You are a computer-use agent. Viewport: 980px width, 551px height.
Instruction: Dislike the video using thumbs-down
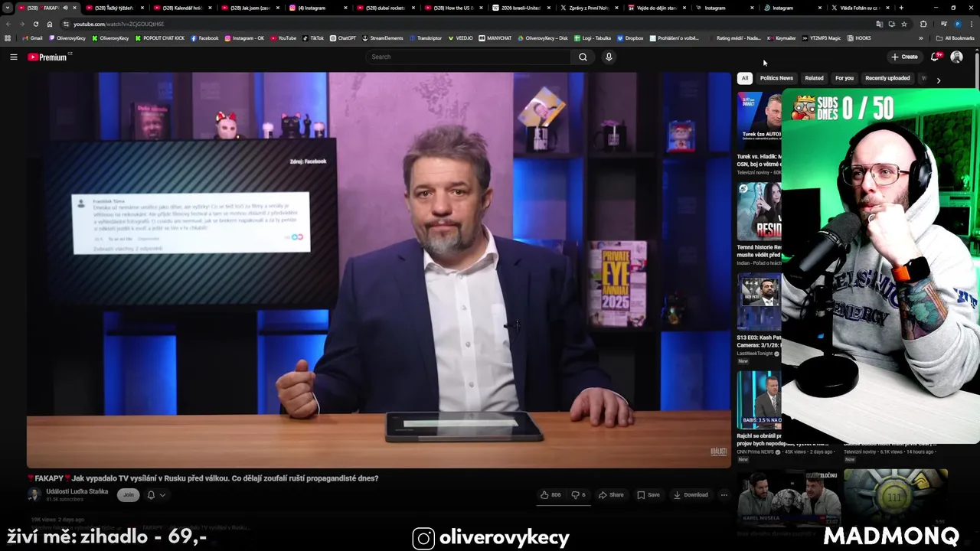[579, 495]
